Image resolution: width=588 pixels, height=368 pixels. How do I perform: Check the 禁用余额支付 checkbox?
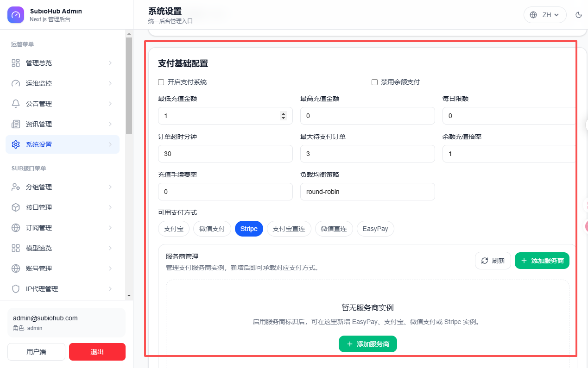click(375, 82)
